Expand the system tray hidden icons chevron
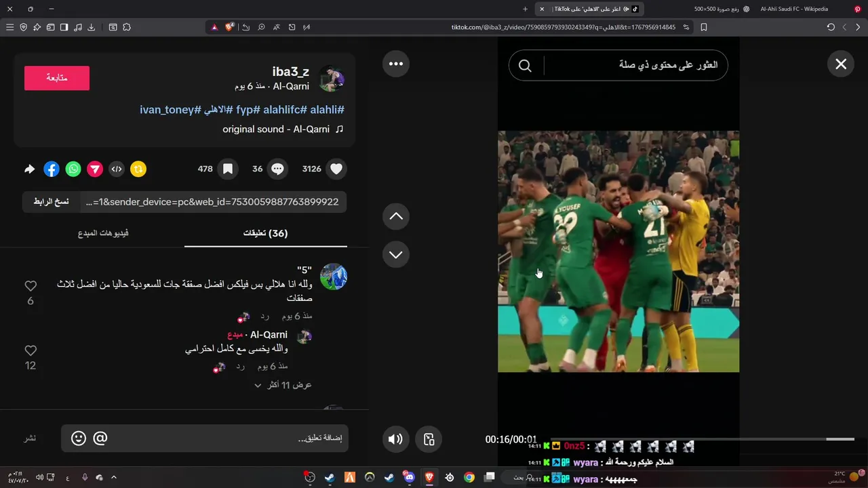The height and width of the screenshot is (488, 868). (x=114, y=477)
